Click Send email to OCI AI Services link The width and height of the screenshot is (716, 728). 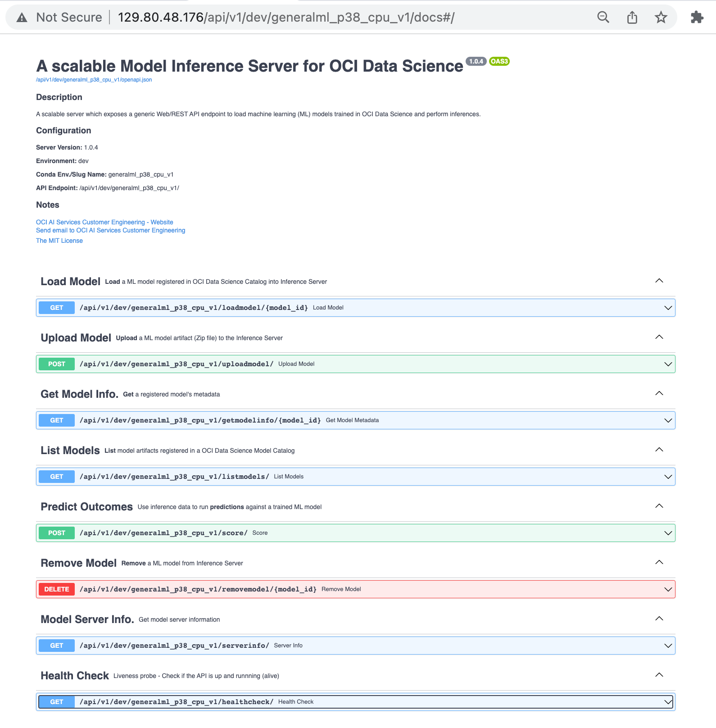click(110, 230)
